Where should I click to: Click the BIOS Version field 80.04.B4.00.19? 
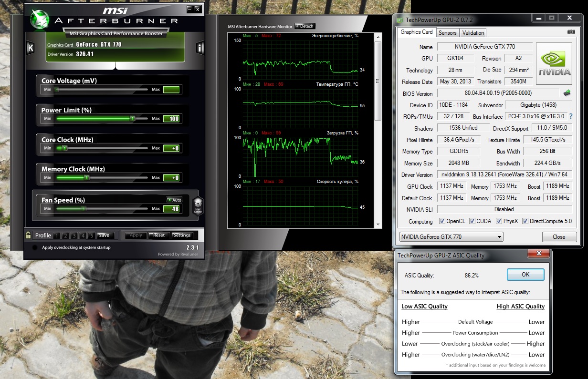[x=498, y=93]
